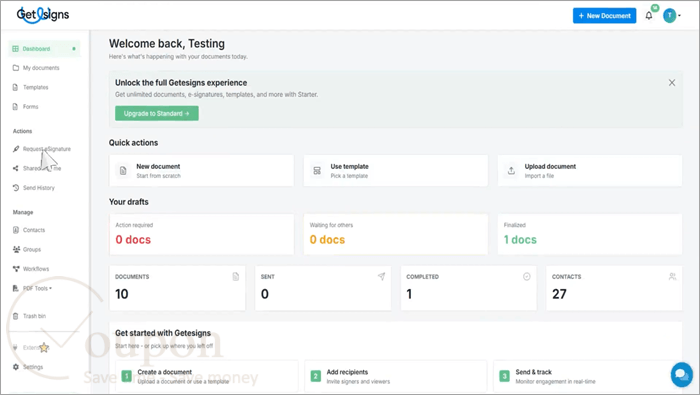Dismiss the Unlock Getesigns banner
The height and width of the screenshot is (395, 700).
point(672,83)
